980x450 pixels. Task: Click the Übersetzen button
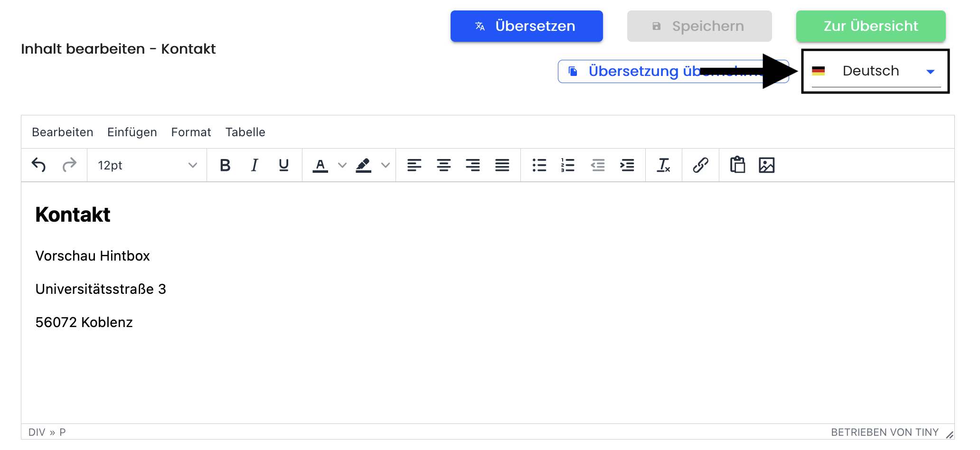pyautogui.click(x=527, y=26)
